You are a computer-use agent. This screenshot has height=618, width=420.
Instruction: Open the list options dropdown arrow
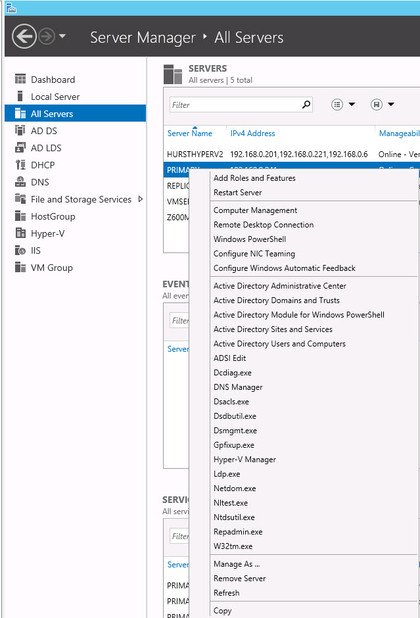[352, 104]
